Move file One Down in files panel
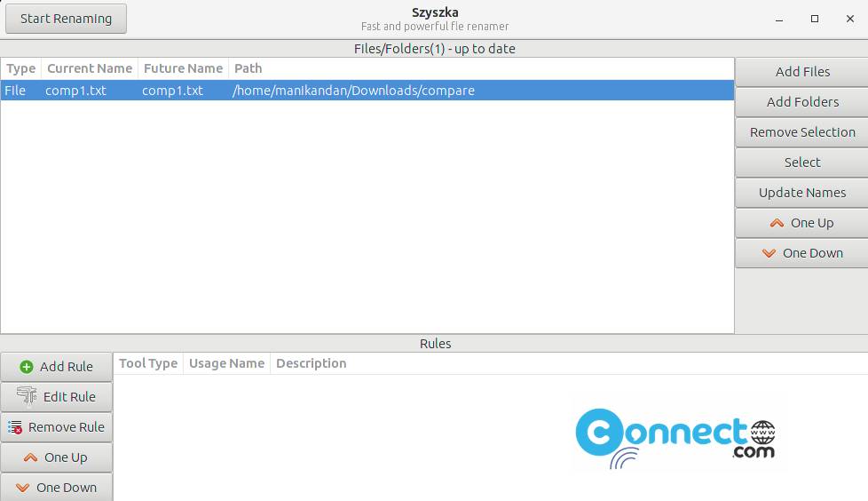 pyautogui.click(x=802, y=253)
